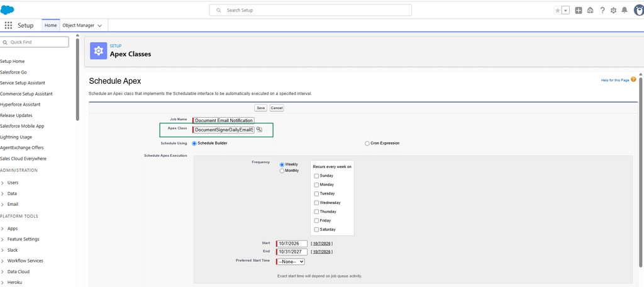Open the Setup gear menu
The height and width of the screenshot is (287, 644).
[613, 10]
